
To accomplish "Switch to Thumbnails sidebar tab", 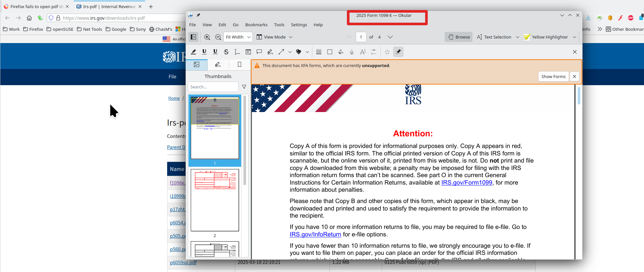I will 197,65.
